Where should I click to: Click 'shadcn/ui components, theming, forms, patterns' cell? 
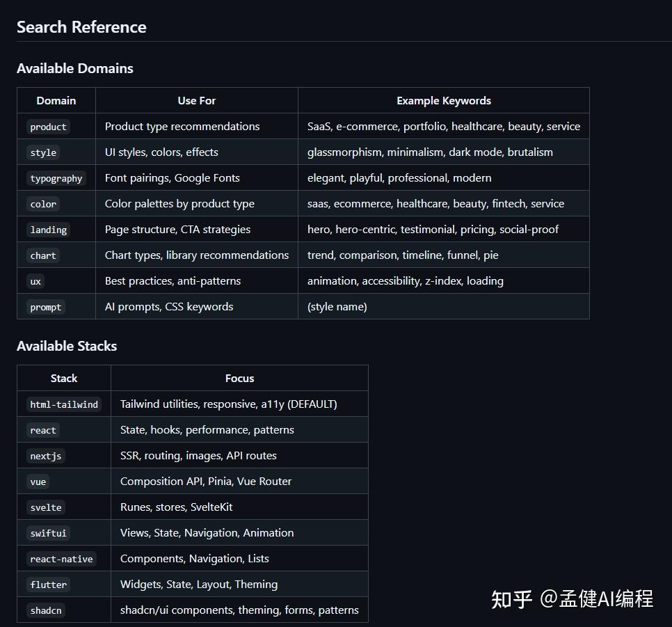click(239, 610)
